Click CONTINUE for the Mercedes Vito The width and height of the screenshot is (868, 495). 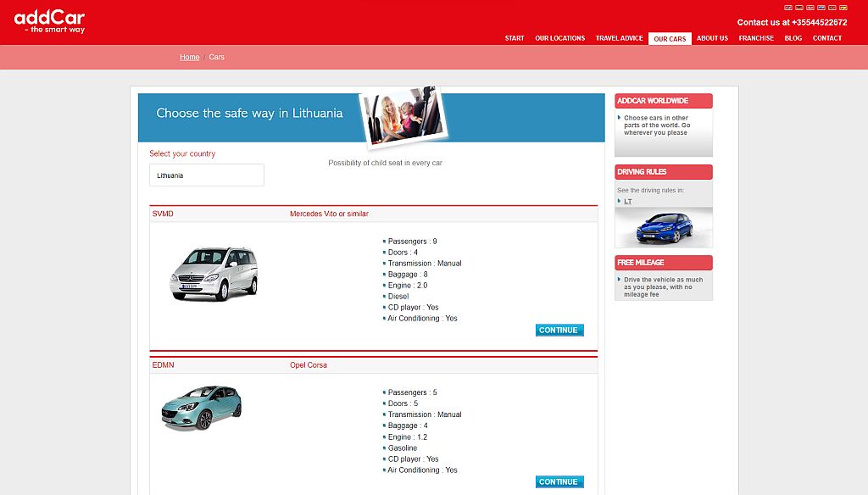click(558, 330)
